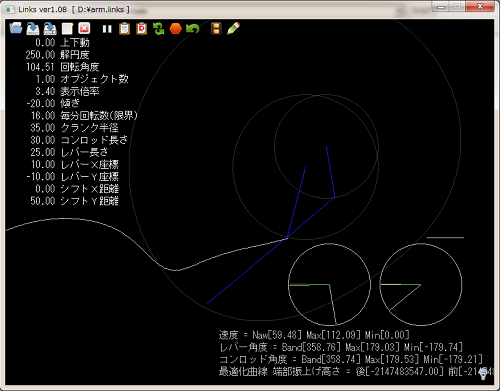500x391 pixels.
Task: Click the green undo arrow icon
Action: click(x=193, y=29)
